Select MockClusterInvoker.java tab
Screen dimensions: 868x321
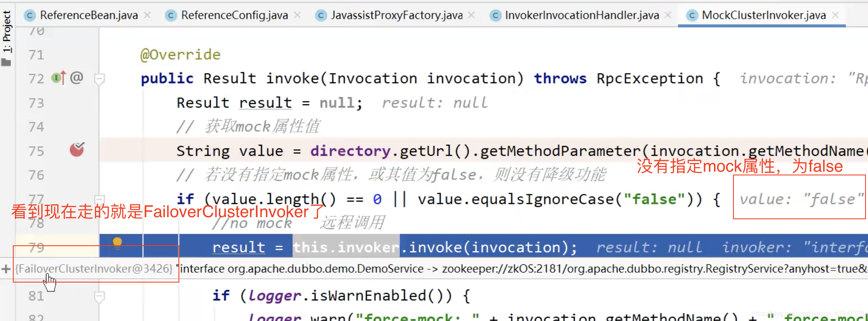[x=764, y=15]
